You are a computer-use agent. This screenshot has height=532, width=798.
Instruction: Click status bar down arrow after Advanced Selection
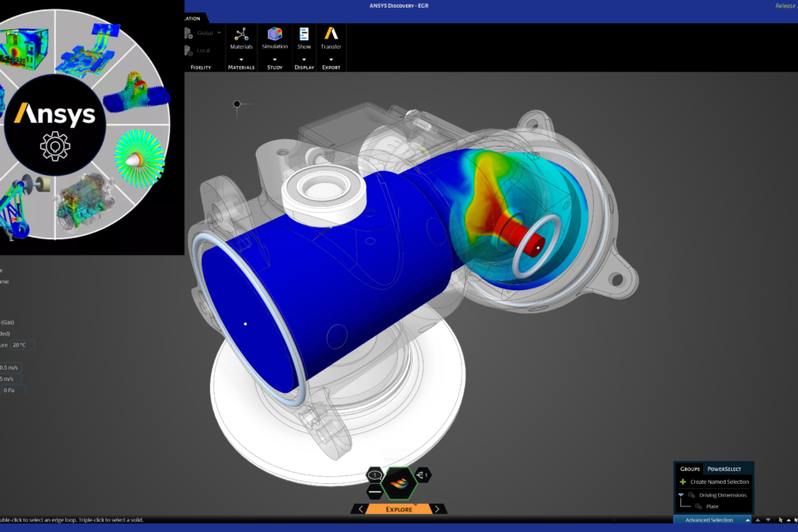(x=768, y=520)
